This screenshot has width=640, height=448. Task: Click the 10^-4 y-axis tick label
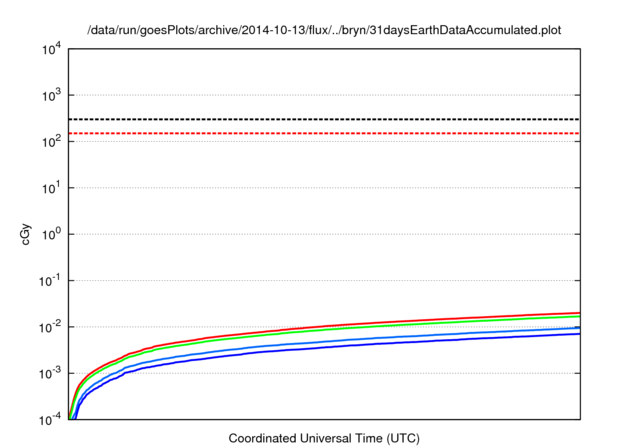(50, 419)
